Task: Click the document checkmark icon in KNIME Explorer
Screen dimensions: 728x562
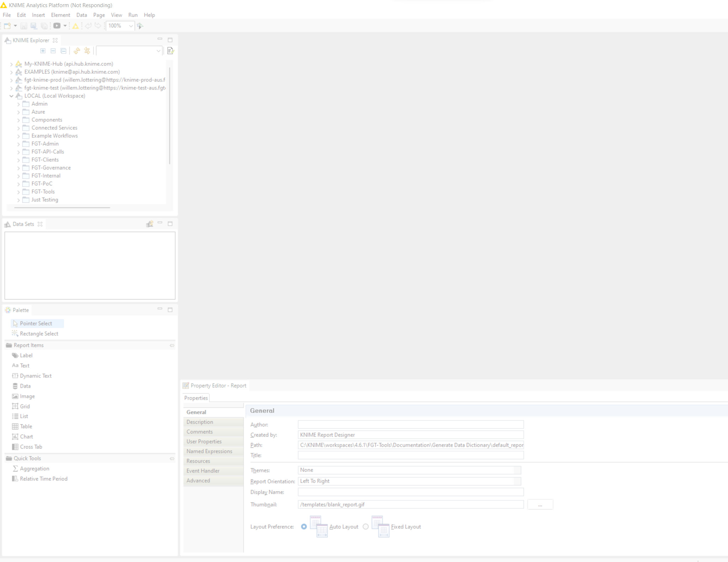Action: tap(170, 51)
